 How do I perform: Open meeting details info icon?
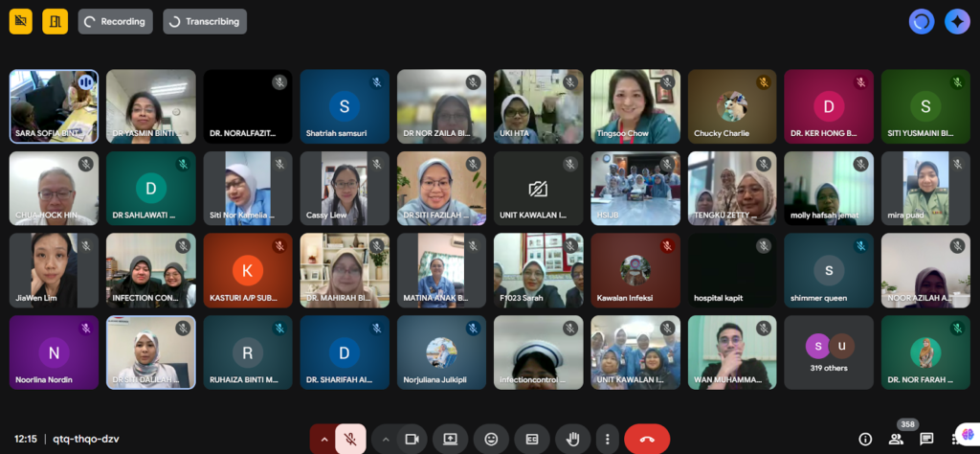pyautogui.click(x=865, y=439)
